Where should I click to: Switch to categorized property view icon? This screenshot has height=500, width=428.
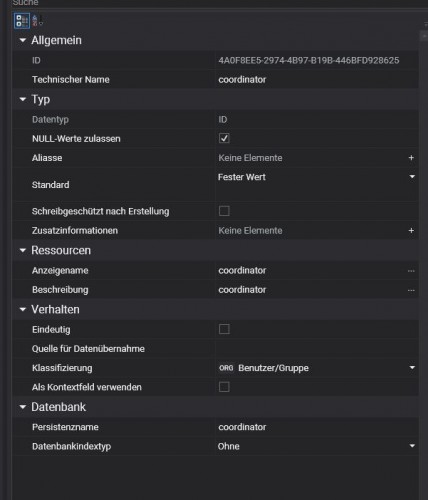tap(22, 21)
